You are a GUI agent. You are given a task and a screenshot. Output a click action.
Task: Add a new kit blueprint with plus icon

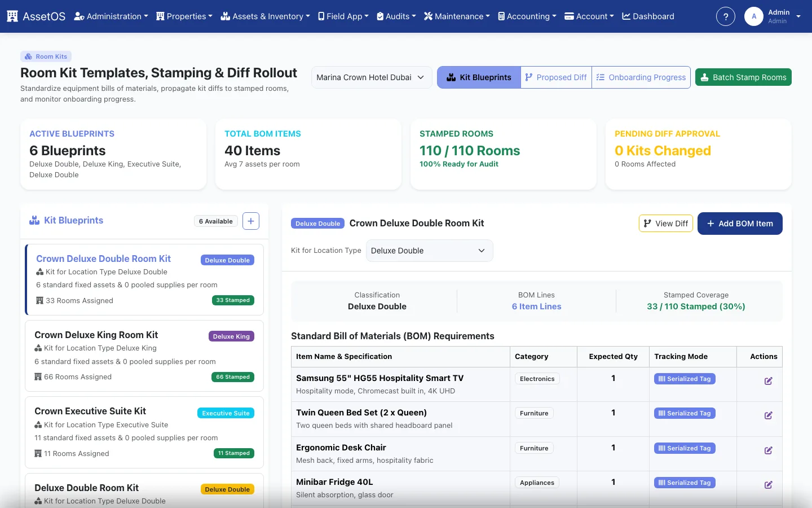251,221
